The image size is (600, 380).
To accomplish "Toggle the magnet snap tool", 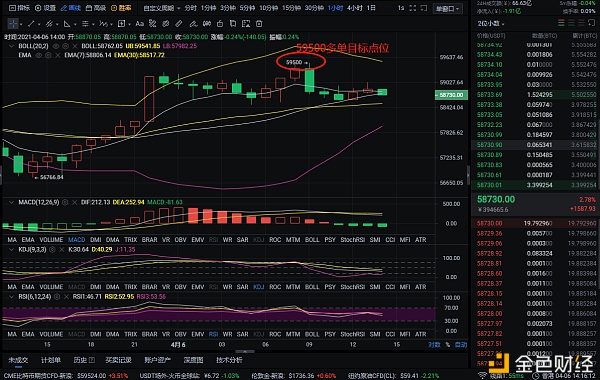I will tap(207, 24).
